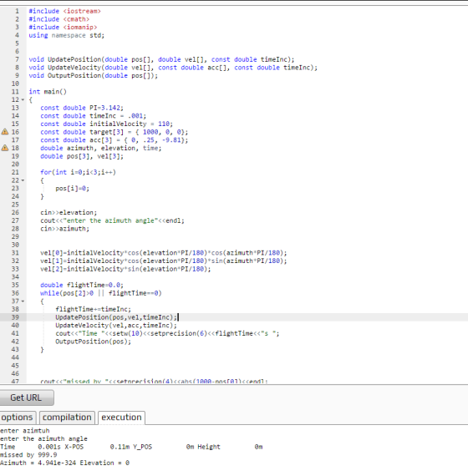Click 'cin>>azimuth;' statement

click(x=65, y=229)
